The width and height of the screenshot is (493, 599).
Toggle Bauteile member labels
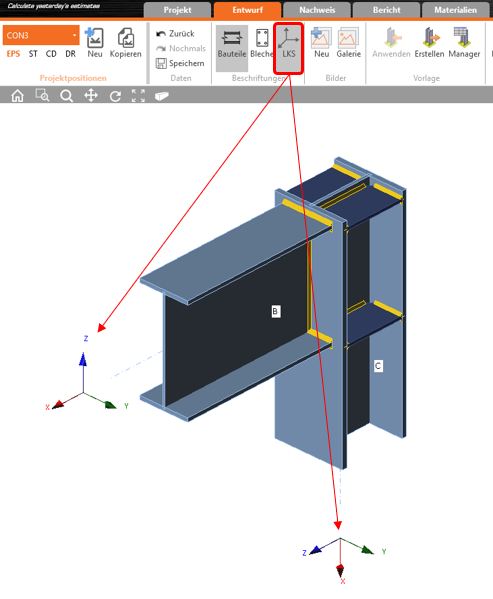coord(232,48)
